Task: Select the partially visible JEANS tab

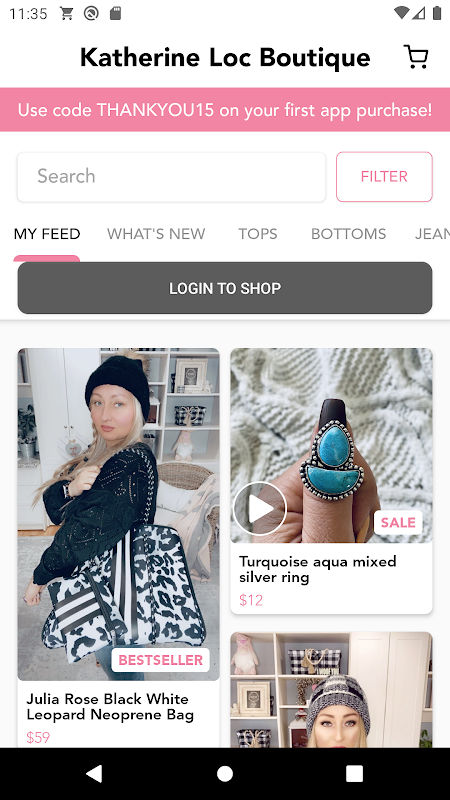Action: tap(432, 234)
